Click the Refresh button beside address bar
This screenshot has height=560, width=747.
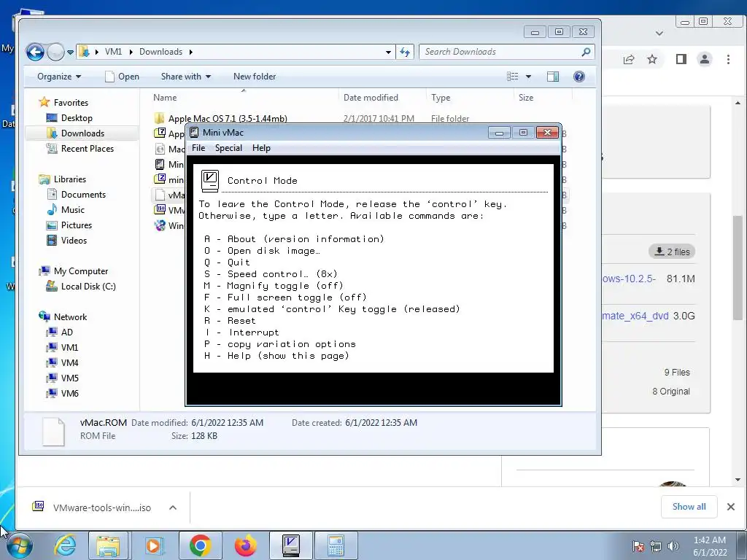tap(405, 52)
